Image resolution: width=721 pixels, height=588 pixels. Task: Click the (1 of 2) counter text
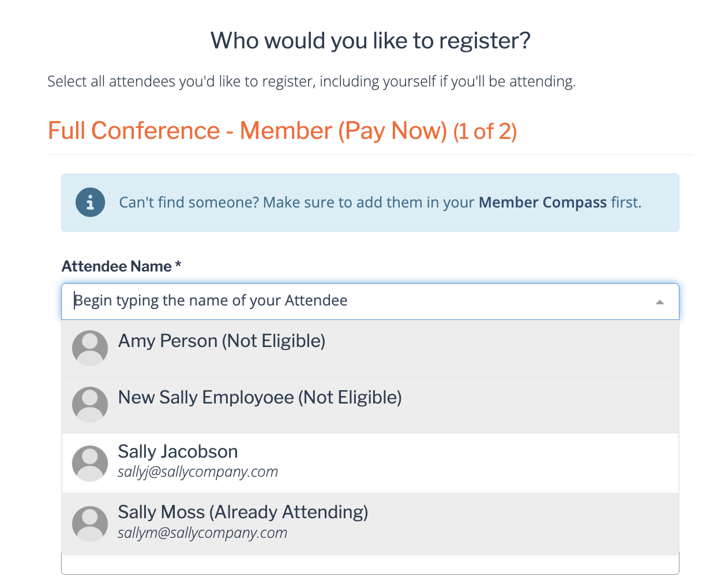click(x=485, y=131)
